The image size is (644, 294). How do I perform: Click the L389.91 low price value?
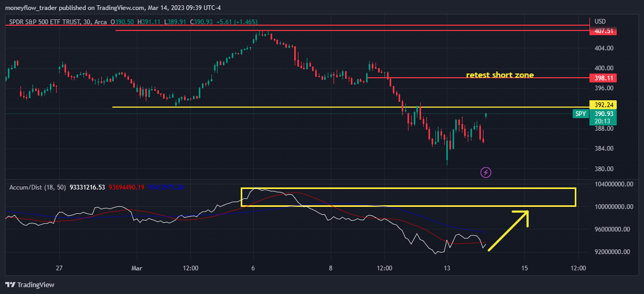pos(175,22)
